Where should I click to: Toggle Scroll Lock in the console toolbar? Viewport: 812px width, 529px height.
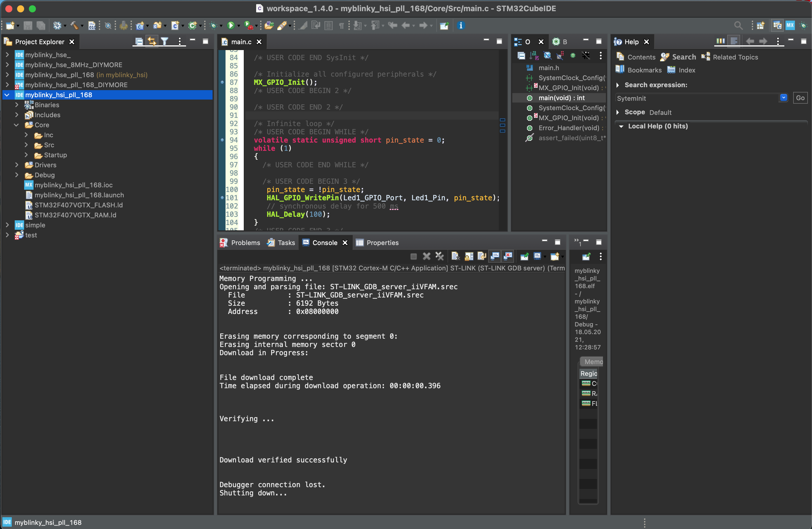click(468, 256)
